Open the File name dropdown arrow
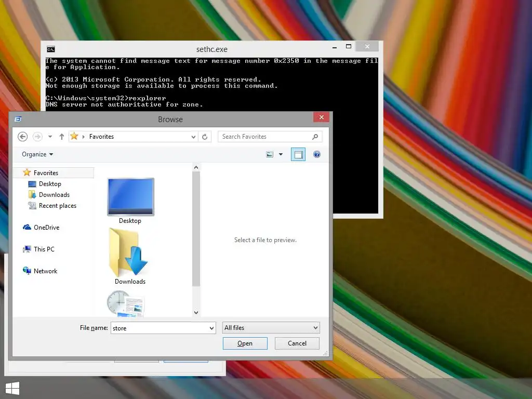This screenshot has height=399, width=532. click(x=211, y=328)
